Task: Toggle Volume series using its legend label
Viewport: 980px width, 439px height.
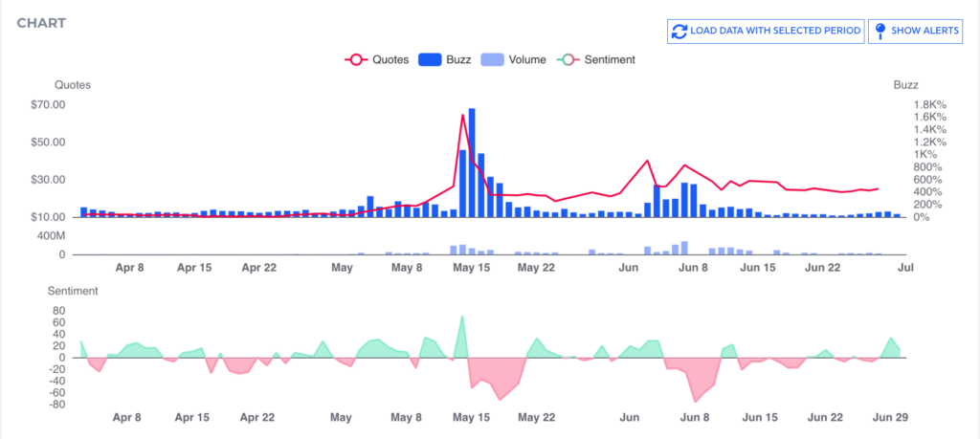Action: (527, 59)
